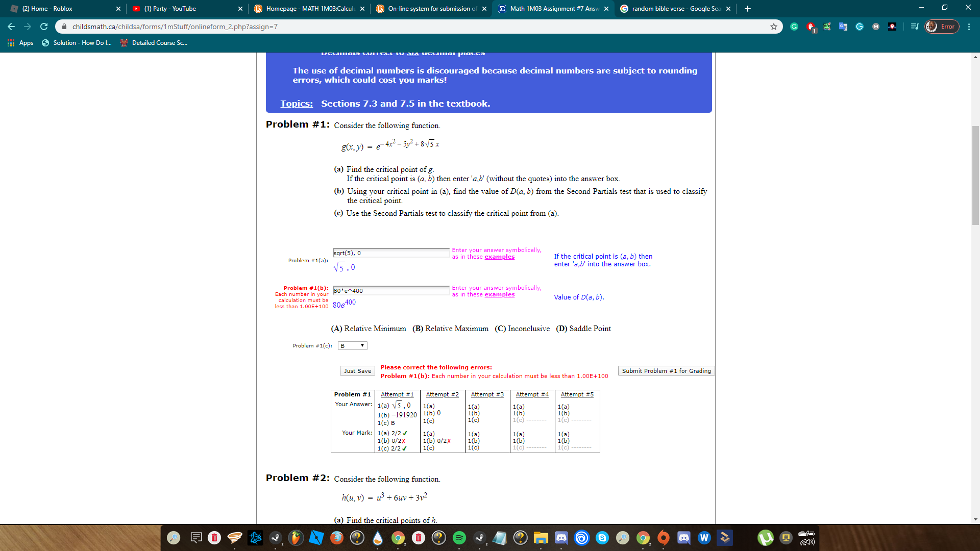Open the MEGA extension icon
The height and width of the screenshot is (551, 980).
click(x=876, y=27)
